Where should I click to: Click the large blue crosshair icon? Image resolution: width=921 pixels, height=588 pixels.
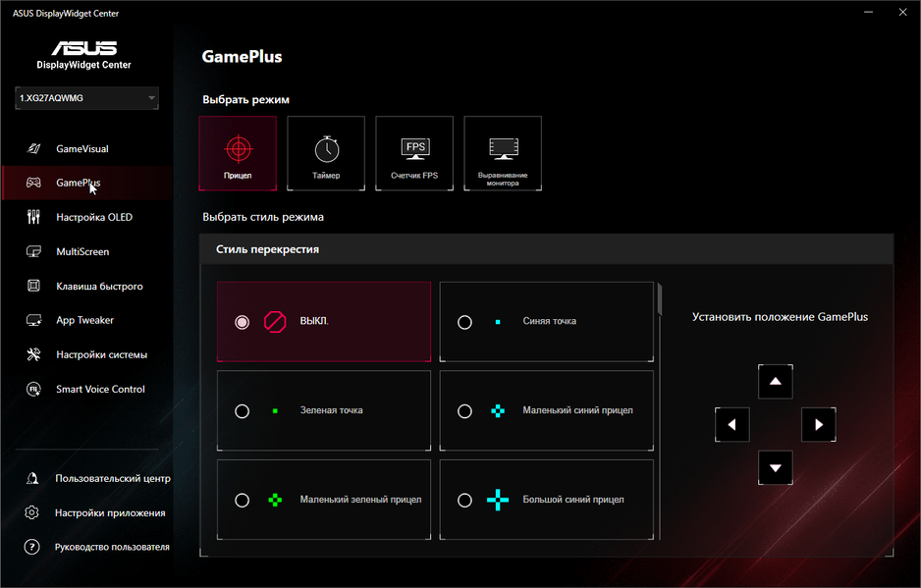tap(498, 500)
